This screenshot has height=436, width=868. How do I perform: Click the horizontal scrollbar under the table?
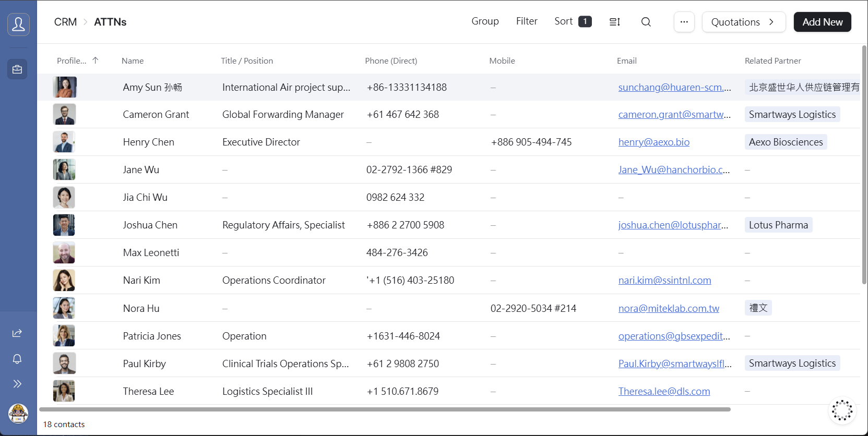click(x=385, y=409)
